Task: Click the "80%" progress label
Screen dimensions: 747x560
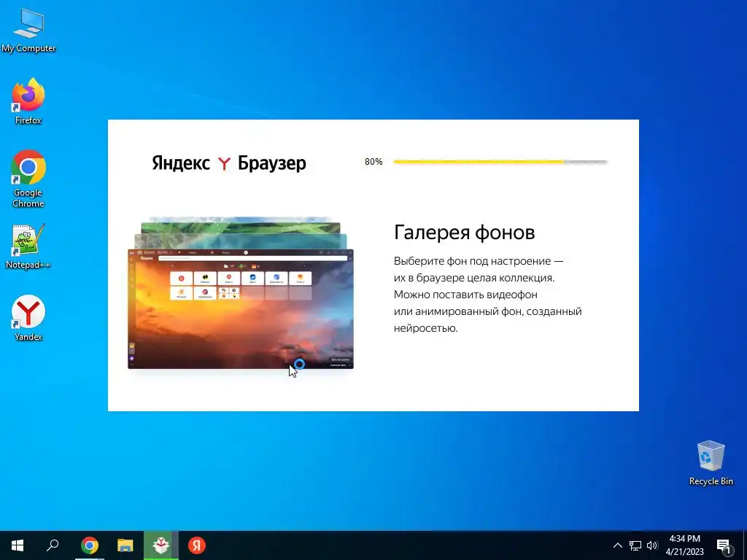Action: tap(373, 162)
